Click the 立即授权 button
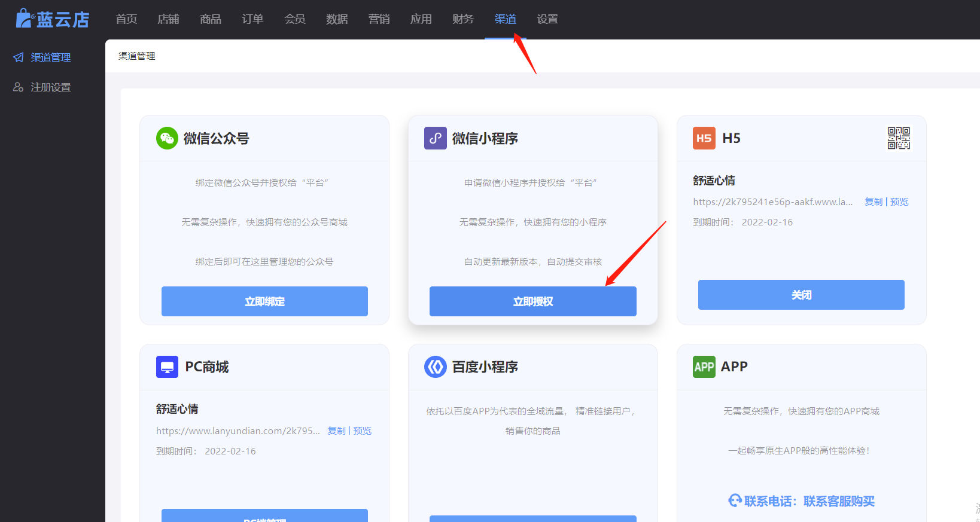This screenshot has width=980, height=522. 533,301
